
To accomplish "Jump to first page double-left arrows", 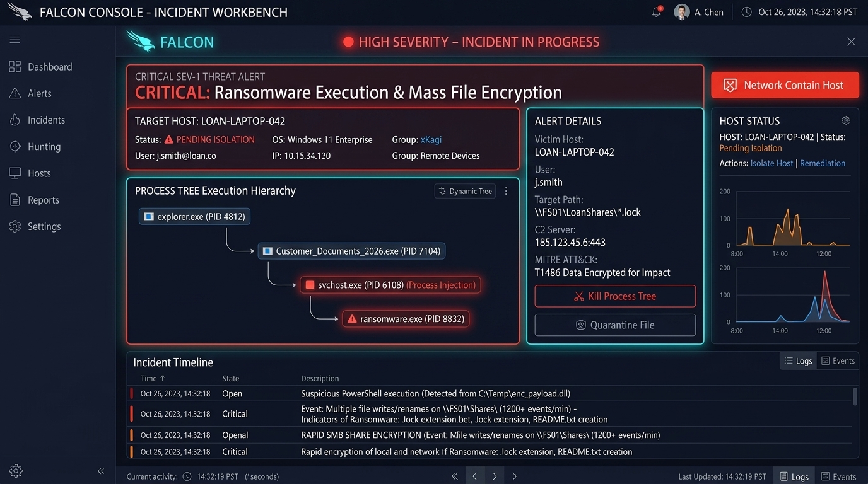I will [x=455, y=476].
